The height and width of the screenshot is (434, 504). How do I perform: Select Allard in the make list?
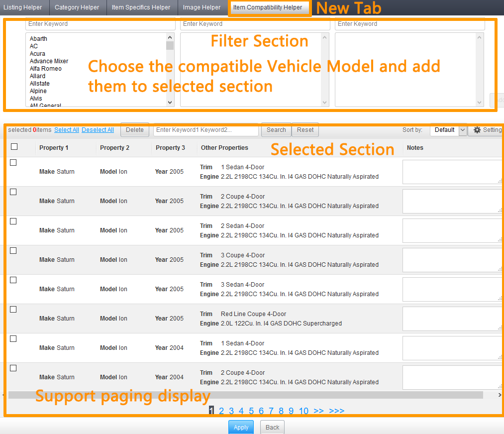tap(38, 76)
